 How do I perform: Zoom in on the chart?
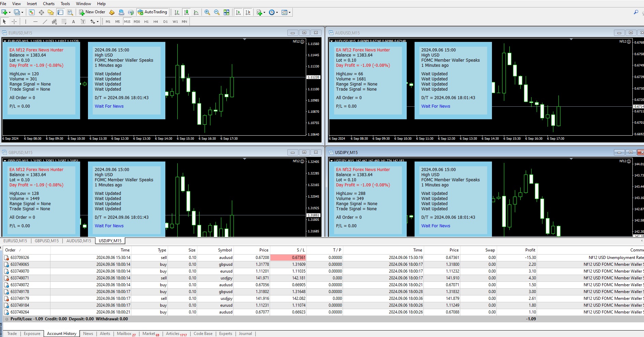pos(207,12)
